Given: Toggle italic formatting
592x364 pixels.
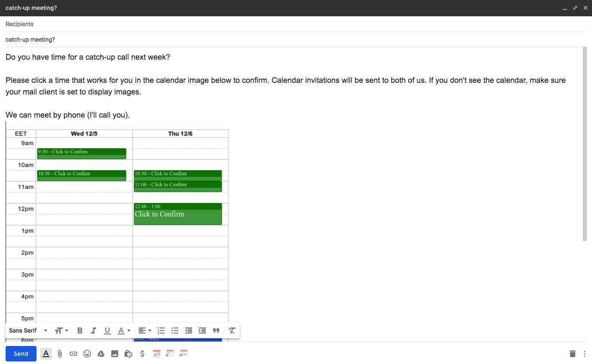Looking at the screenshot, I should point(94,331).
